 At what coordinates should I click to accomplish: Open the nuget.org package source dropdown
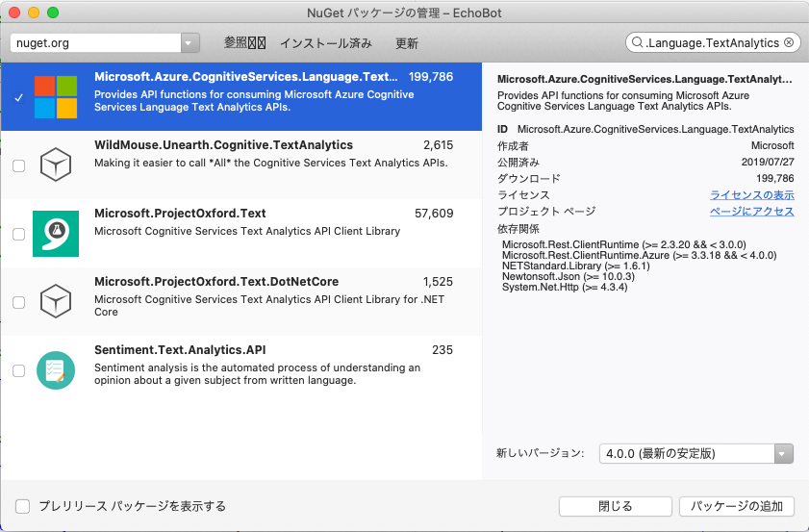[x=105, y=43]
